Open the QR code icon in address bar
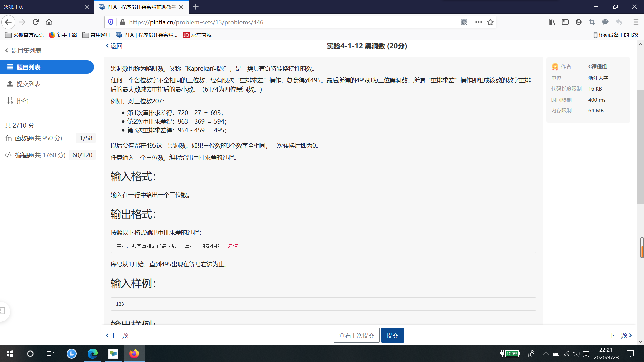This screenshot has height=362, width=644. 464,22
